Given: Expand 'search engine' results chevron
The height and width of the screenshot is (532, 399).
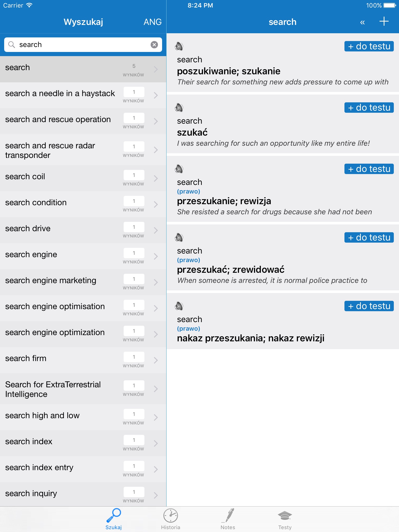Looking at the screenshot, I should pos(156,256).
